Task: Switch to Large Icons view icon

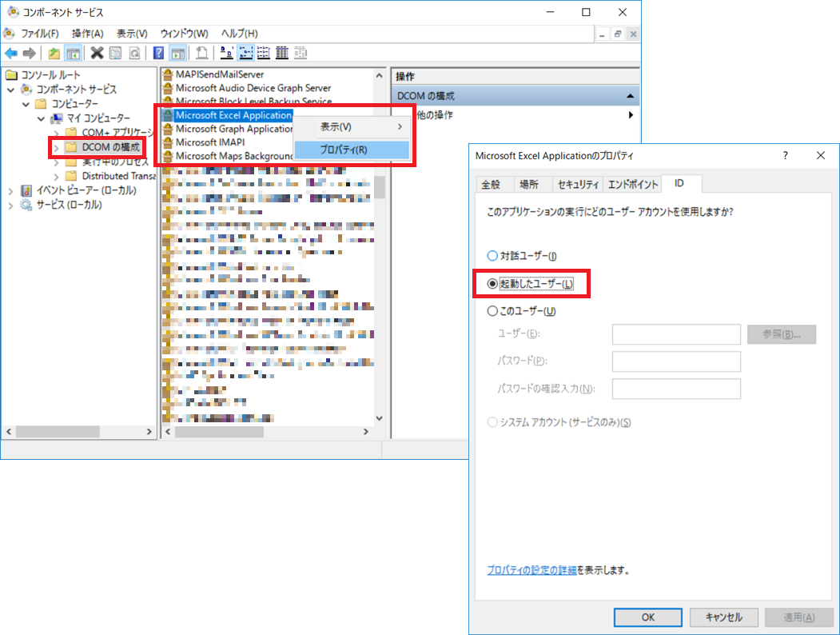Action: (x=227, y=53)
